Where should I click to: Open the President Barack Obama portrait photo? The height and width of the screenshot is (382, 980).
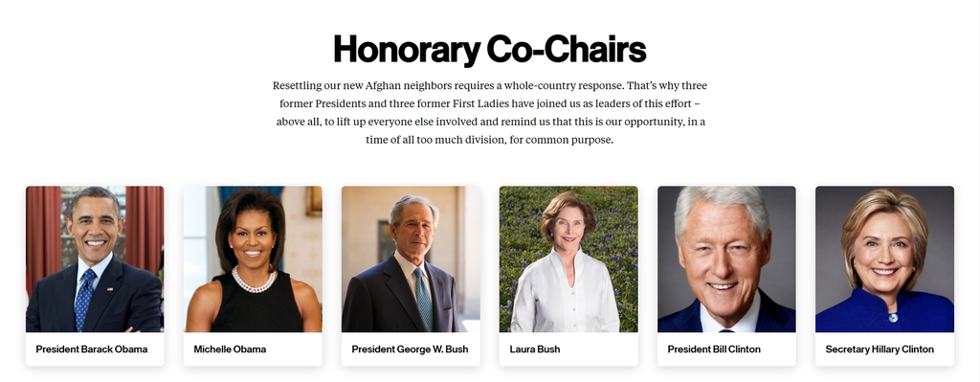pos(95,258)
